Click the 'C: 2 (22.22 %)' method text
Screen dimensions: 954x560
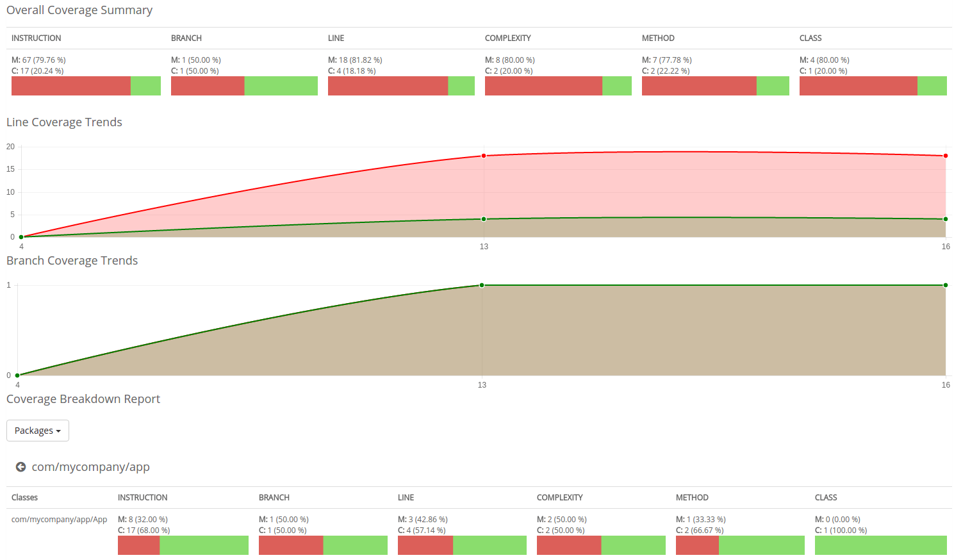666,71
